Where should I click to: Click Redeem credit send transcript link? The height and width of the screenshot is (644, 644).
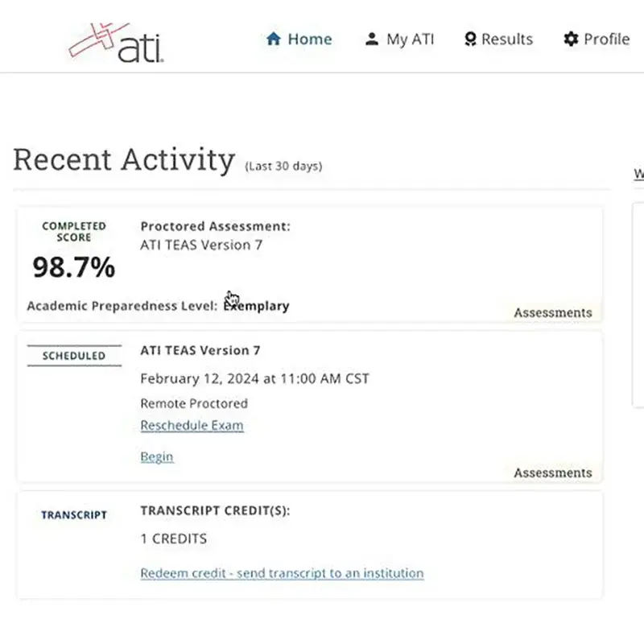[x=282, y=573]
